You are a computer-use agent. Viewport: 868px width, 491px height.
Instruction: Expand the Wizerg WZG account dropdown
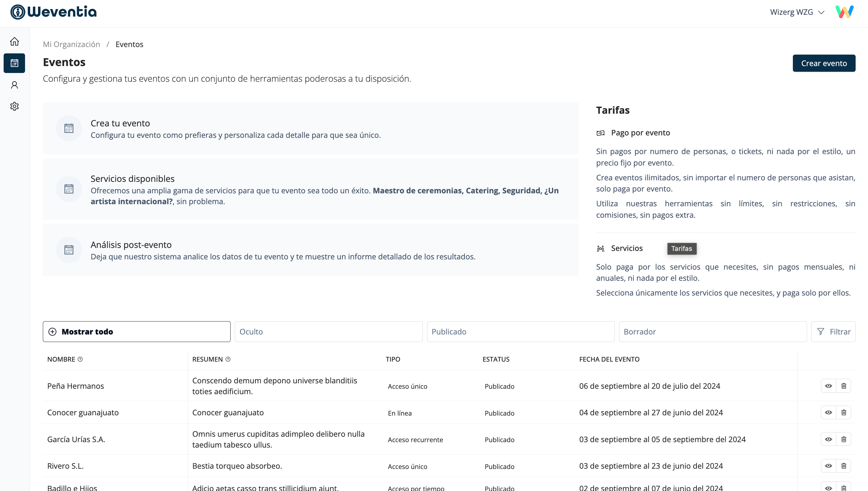(x=797, y=12)
